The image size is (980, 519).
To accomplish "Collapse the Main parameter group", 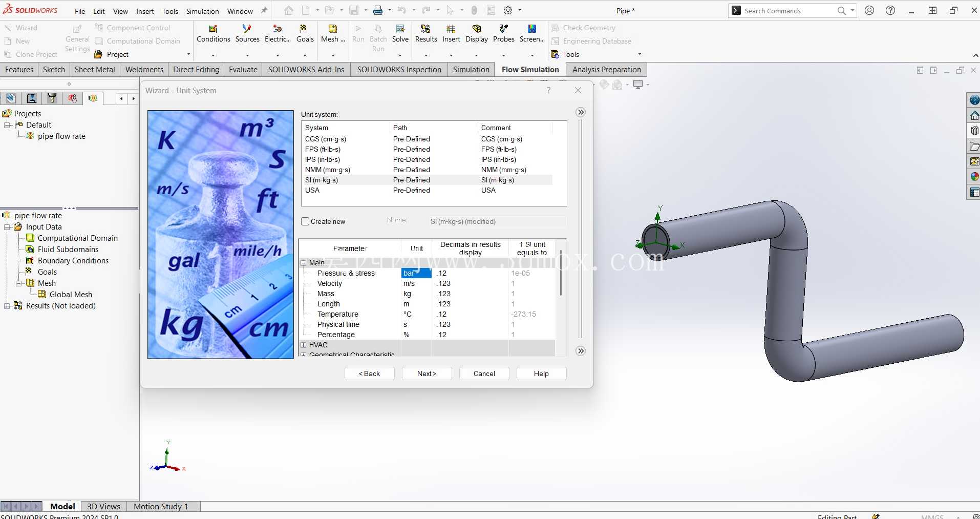I will 304,263.
